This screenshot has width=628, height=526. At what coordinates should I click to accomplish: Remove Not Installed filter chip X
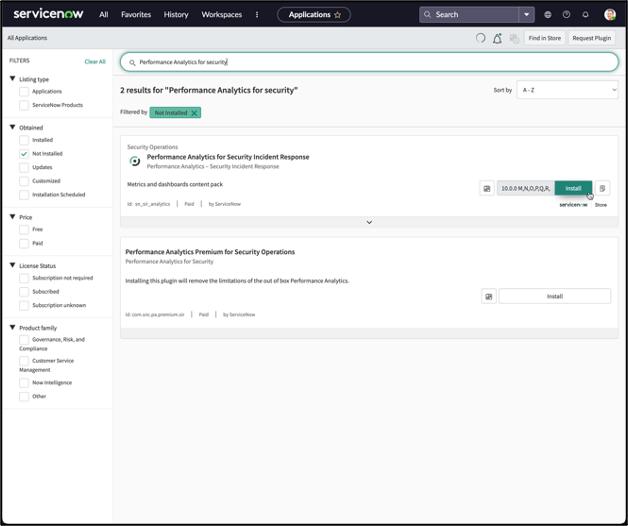click(x=194, y=113)
